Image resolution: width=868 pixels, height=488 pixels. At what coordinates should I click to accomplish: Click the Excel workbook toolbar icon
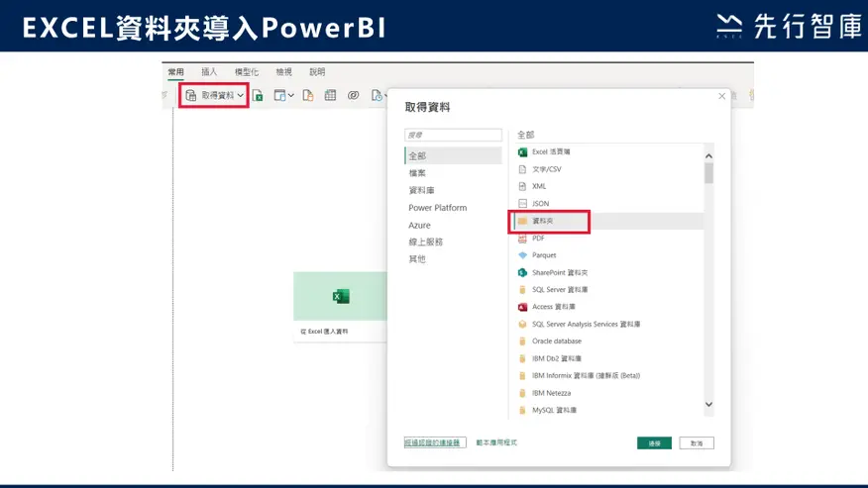click(x=258, y=96)
